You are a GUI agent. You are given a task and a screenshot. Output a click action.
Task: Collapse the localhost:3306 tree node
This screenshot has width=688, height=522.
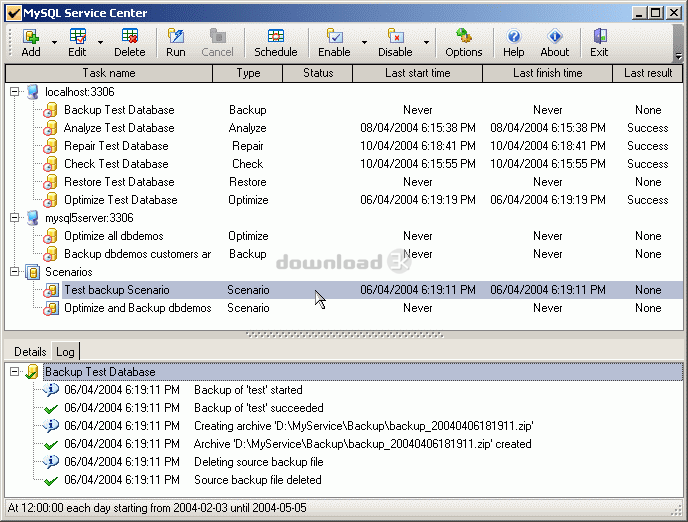(x=14, y=92)
